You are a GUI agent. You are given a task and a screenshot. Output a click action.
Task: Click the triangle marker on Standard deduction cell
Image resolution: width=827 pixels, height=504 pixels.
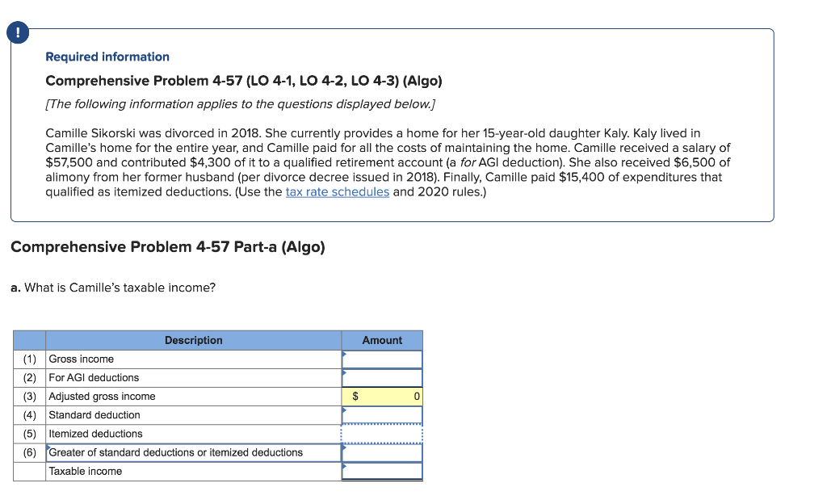pyautogui.click(x=346, y=409)
